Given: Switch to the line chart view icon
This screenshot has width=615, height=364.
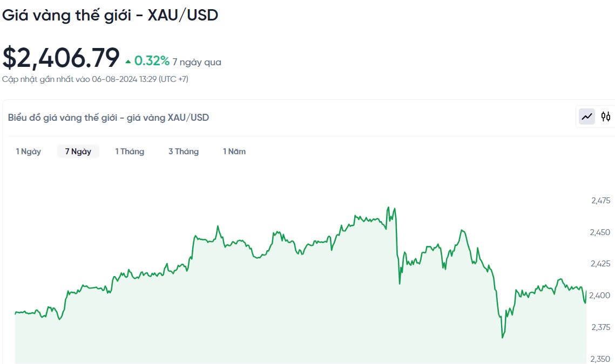Looking at the screenshot, I should pyautogui.click(x=587, y=116).
